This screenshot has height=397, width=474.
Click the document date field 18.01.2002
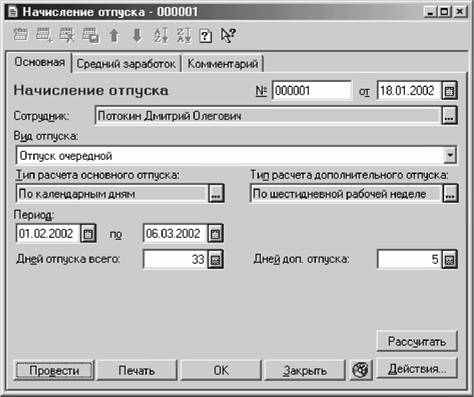coord(409,91)
